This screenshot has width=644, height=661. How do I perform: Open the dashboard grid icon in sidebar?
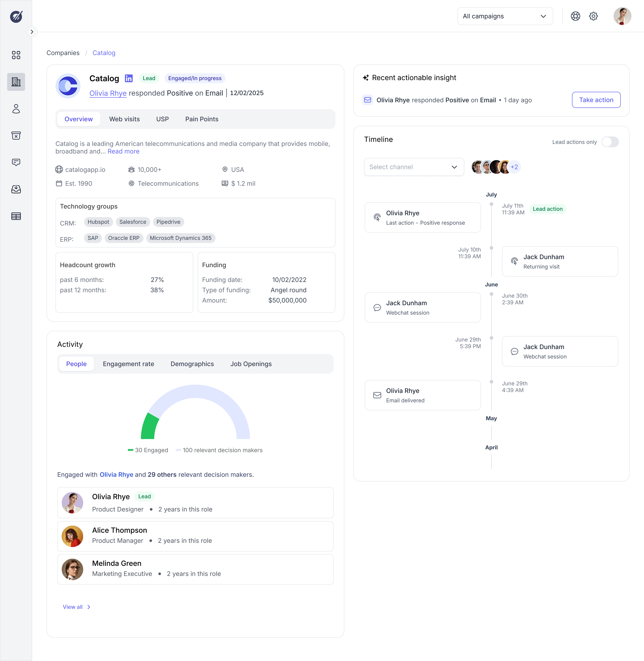tap(16, 55)
